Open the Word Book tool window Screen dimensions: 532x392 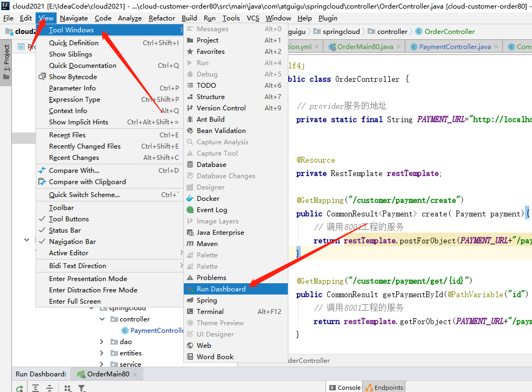coord(236,357)
